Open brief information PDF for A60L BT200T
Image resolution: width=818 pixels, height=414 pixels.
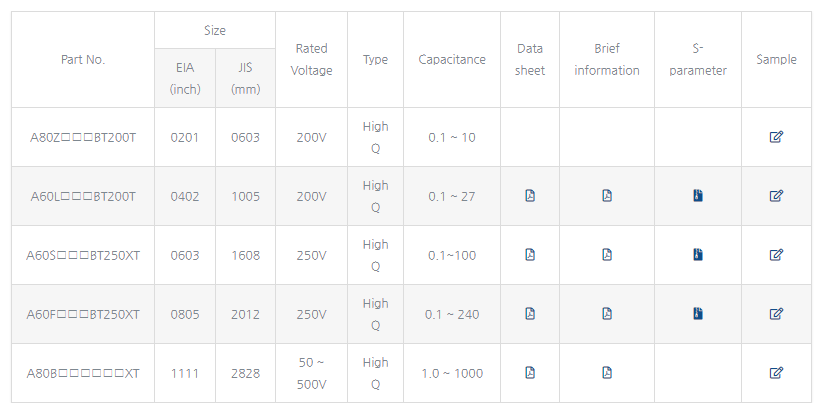tap(607, 196)
